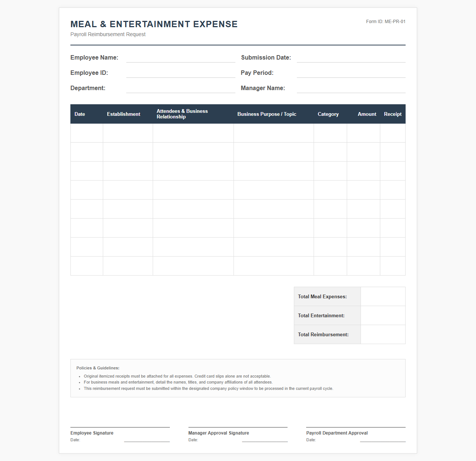Click the first row's Establishment cell
The height and width of the screenshot is (461, 476).
coord(128,133)
